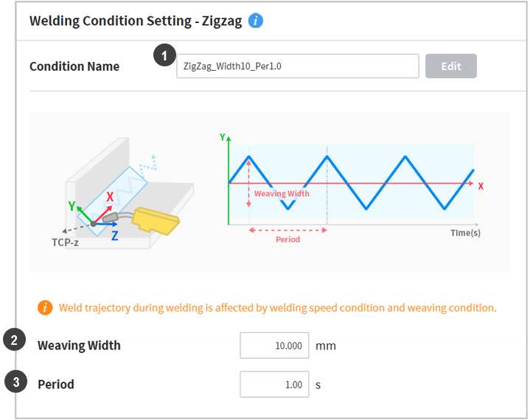This screenshot has height=420, width=530.
Task: Click the mm unit next to Weaving Width
Action: (326, 345)
